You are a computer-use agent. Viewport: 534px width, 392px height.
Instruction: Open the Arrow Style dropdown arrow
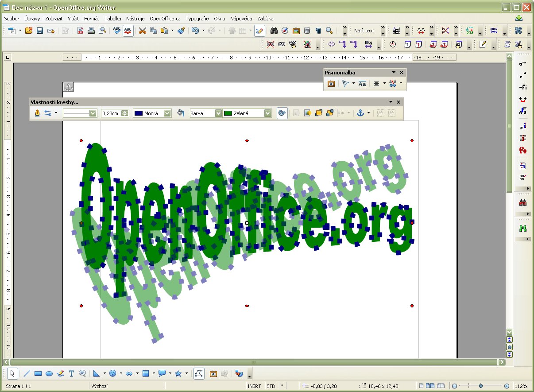click(x=56, y=113)
